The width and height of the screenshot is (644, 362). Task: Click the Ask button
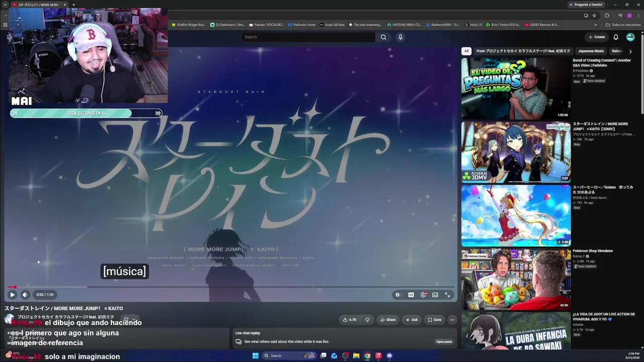coord(412,320)
